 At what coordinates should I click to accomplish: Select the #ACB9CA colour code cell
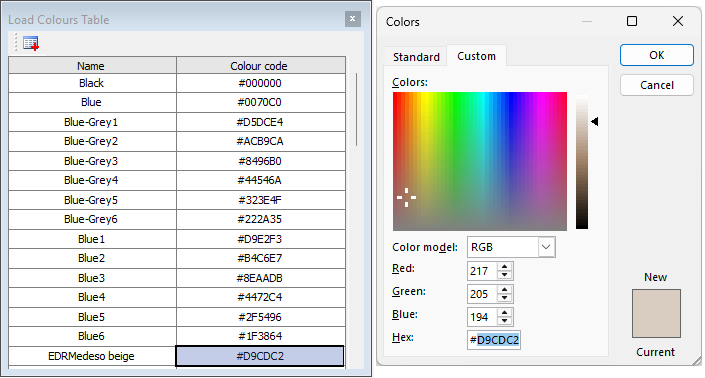click(x=261, y=142)
